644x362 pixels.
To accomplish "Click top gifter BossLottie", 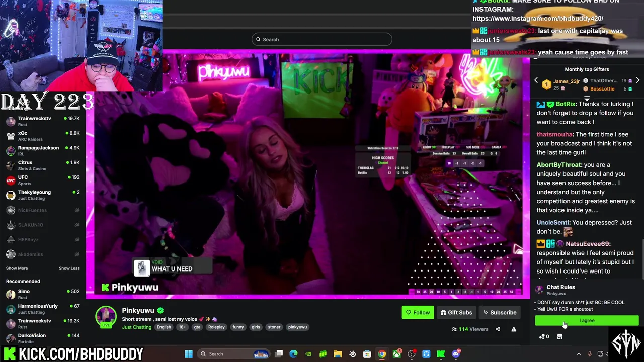I will 602,89.
